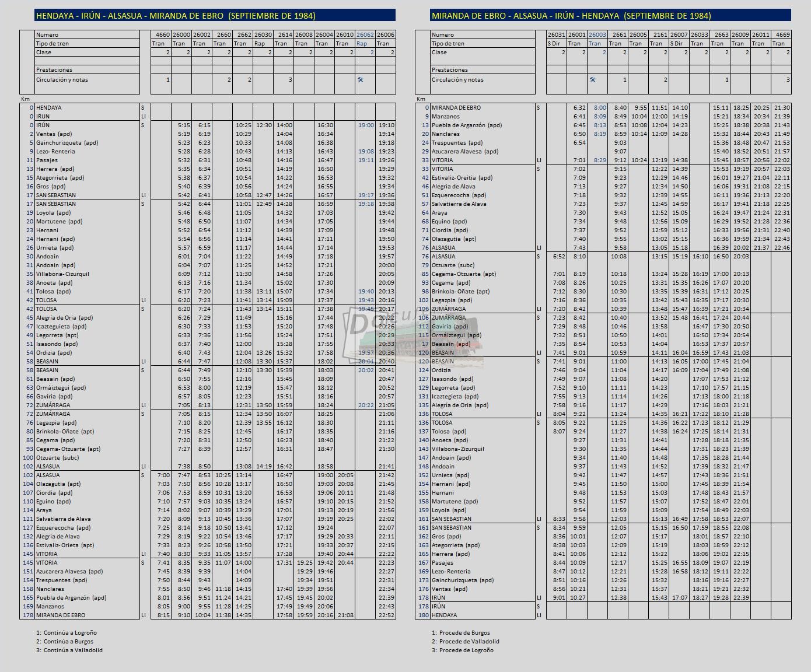Click footnote '1: Continúa a Logroño'
811x672 pixels.
point(67,632)
